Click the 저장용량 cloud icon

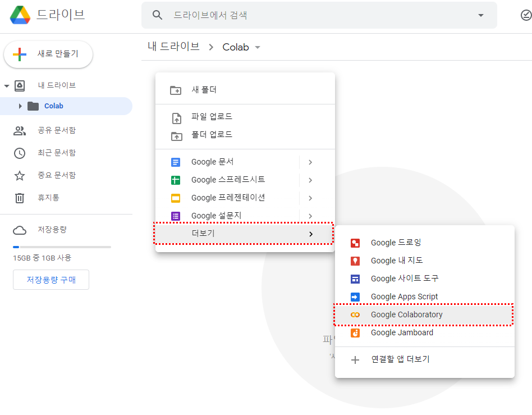[x=20, y=231]
